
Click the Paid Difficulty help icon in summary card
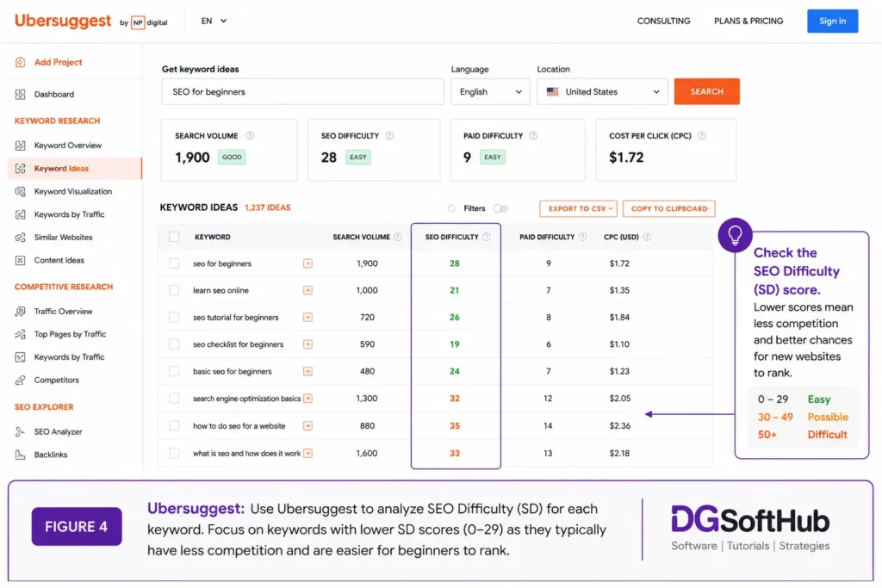click(533, 135)
